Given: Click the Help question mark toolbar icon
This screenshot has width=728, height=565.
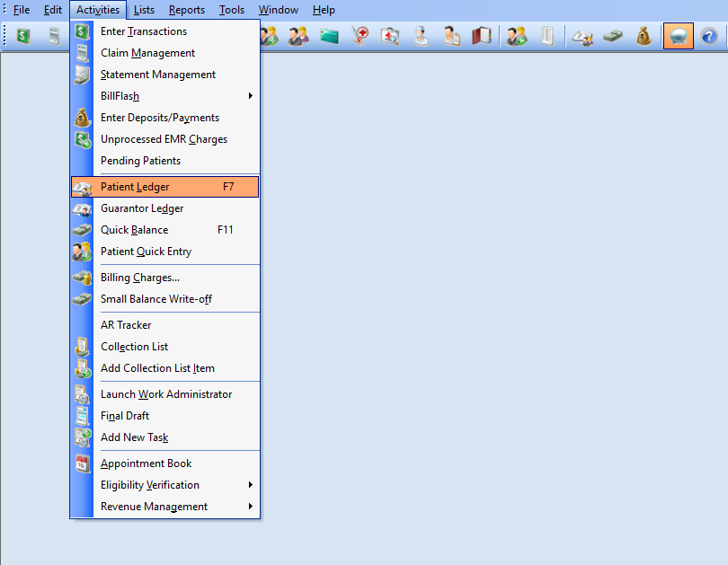Looking at the screenshot, I should tap(709, 36).
